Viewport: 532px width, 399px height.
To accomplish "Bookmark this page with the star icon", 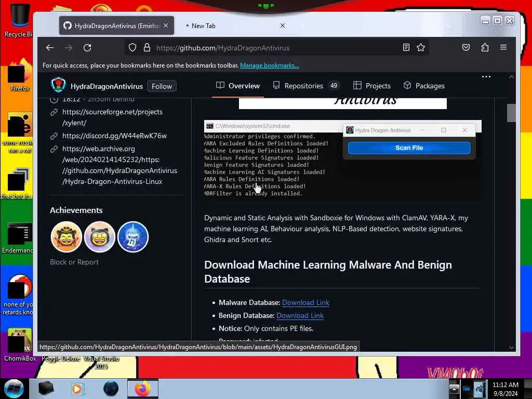I will point(421,47).
